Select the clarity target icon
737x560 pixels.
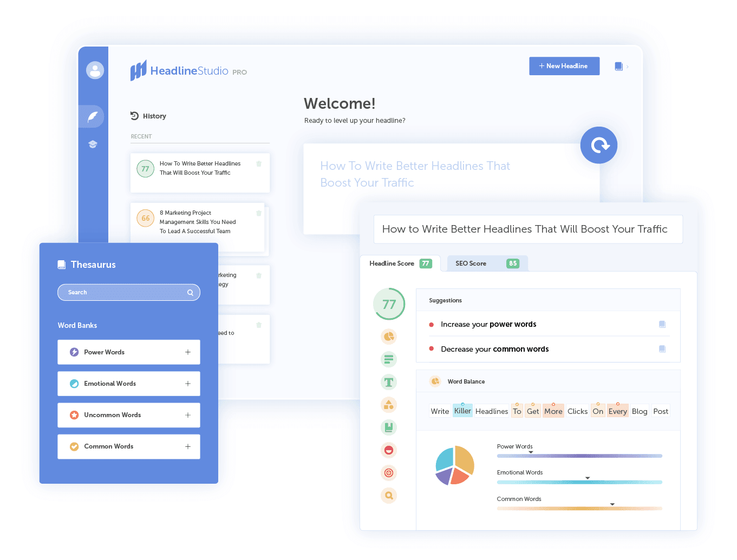tap(389, 473)
